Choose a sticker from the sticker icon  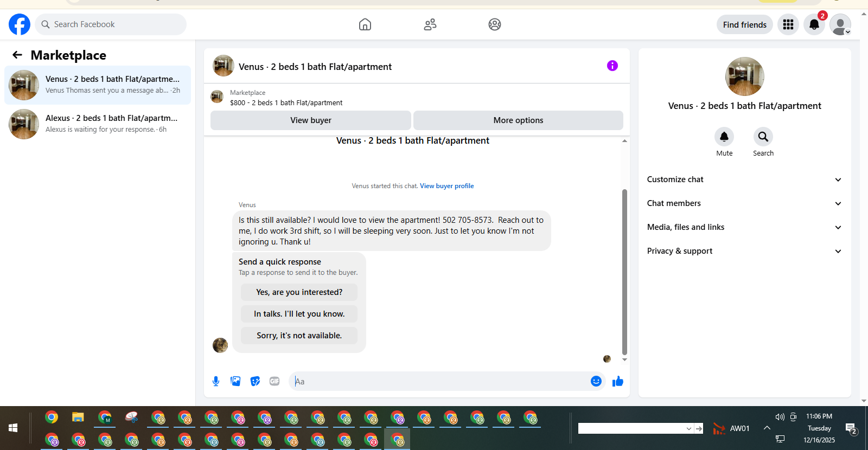[255, 381]
